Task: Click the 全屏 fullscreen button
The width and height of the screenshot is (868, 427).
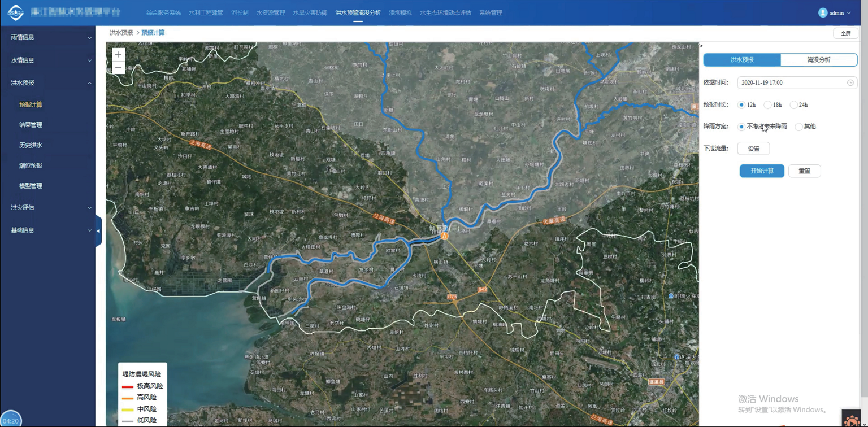Action: click(x=845, y=33)
